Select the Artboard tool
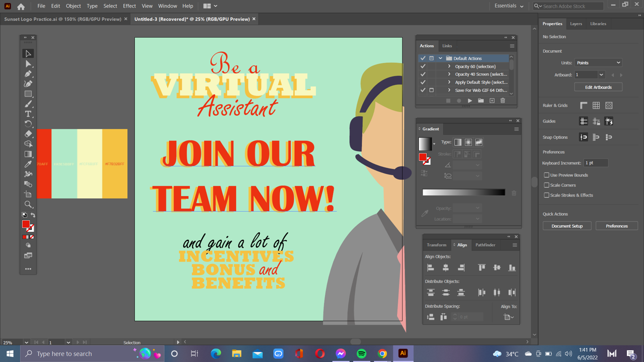Image resolution: width=644 pixels, height=362 pixels. coord(28,195)
